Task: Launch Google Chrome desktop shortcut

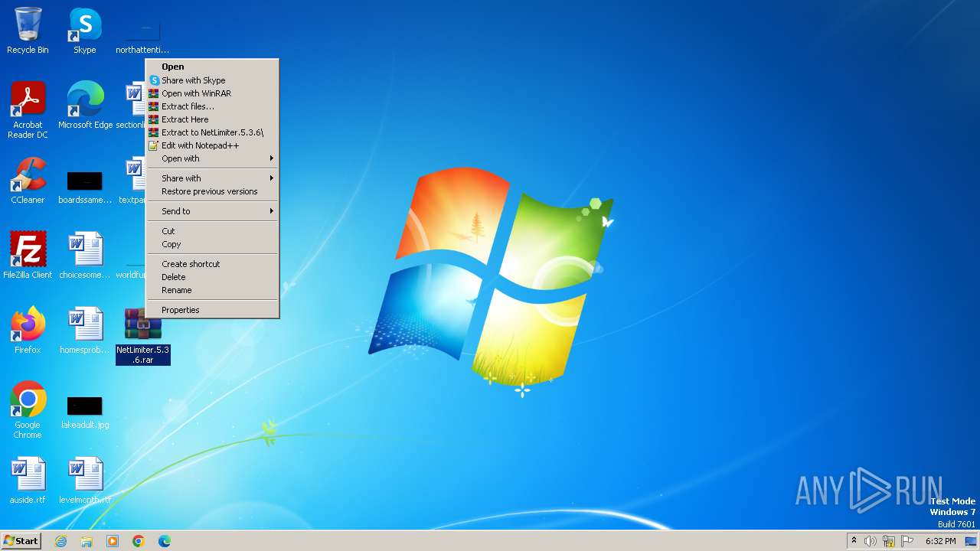Action: pos(28,409)
